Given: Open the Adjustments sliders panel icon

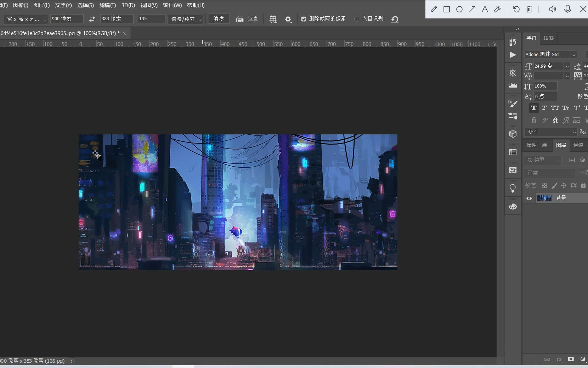Looking at the screenshot, I should pyautogui.click(x=513, y=116).
